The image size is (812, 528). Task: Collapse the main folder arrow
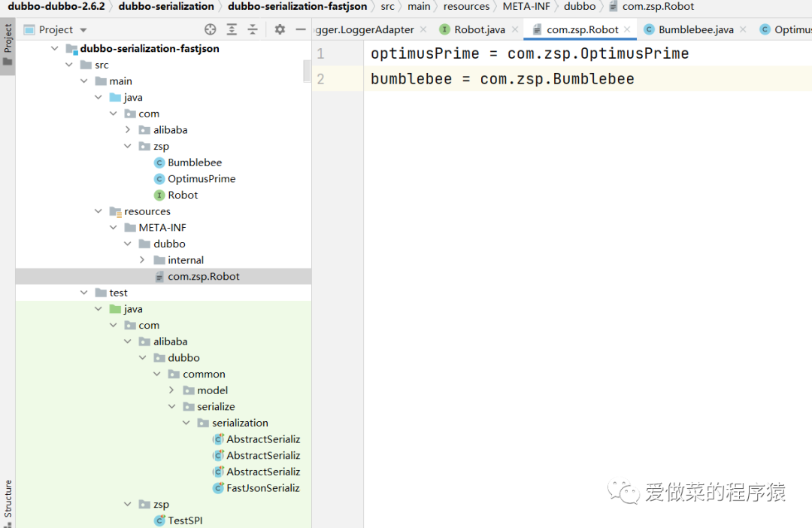pos(84,80)
